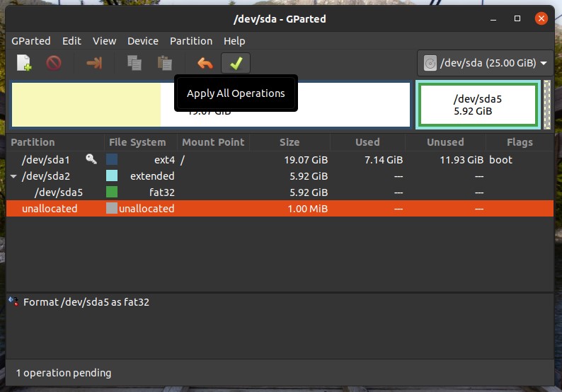Collapse the /dev/sda2 extended partition tree

pyautogui.click(x=13, y=176)
